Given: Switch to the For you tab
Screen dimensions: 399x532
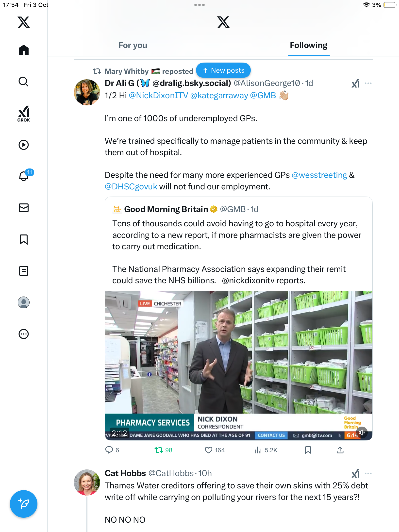Looking at the screenshot, I should (133, 45).
